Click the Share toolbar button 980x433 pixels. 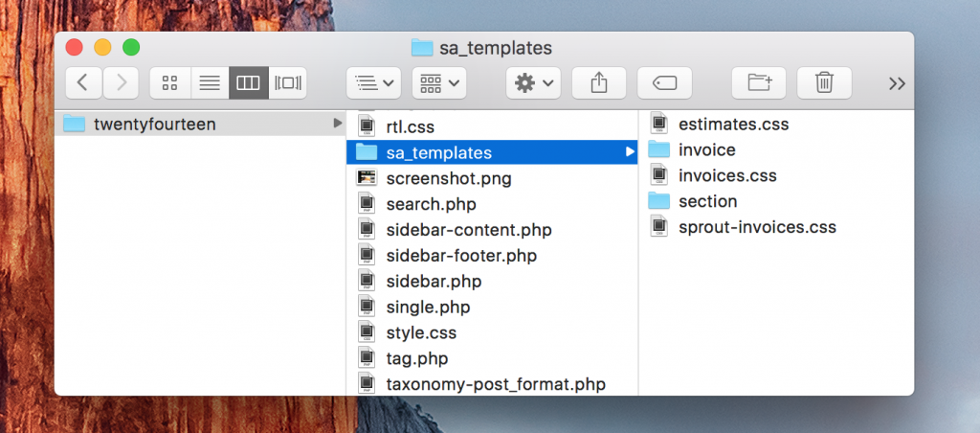pyautogui.click(x=599, y=82)
